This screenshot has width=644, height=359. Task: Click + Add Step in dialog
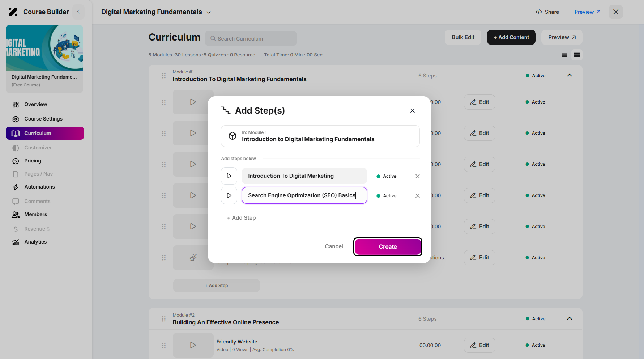pos(242,218)
